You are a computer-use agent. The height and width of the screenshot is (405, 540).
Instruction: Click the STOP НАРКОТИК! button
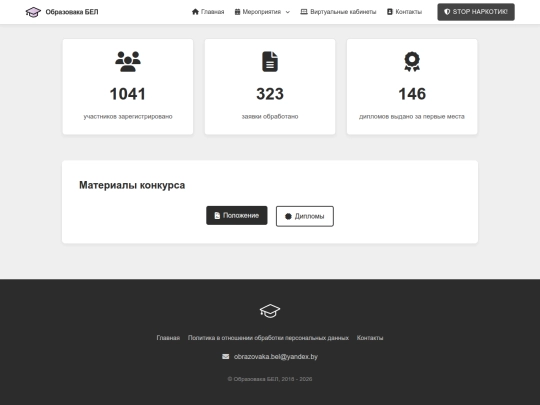[x=476, y=12]
